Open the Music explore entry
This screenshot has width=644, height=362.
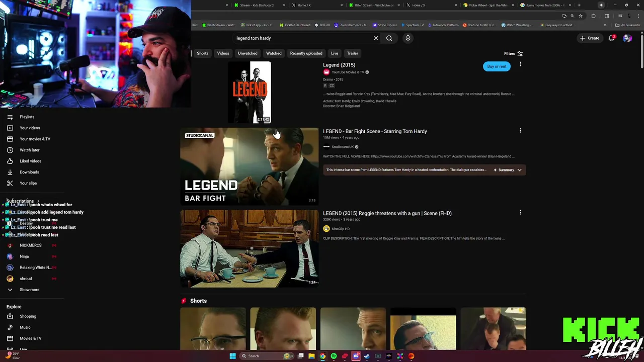(x=25, y=327)
